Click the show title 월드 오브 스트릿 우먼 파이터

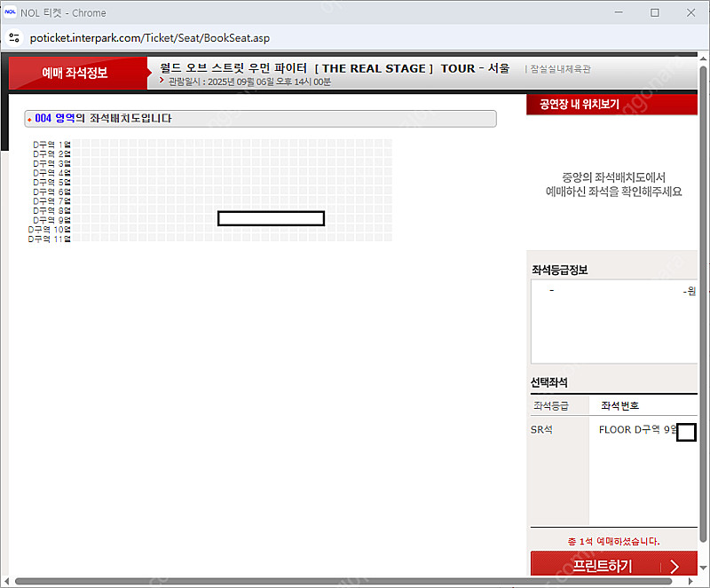pyautogui.click(x=335, y=68)
